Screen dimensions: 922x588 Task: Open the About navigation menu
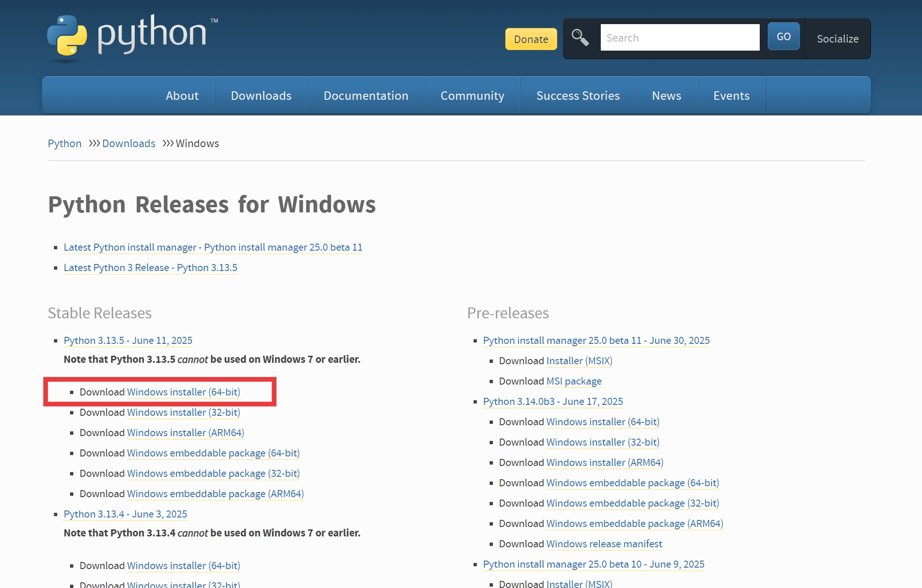(182, 96)
